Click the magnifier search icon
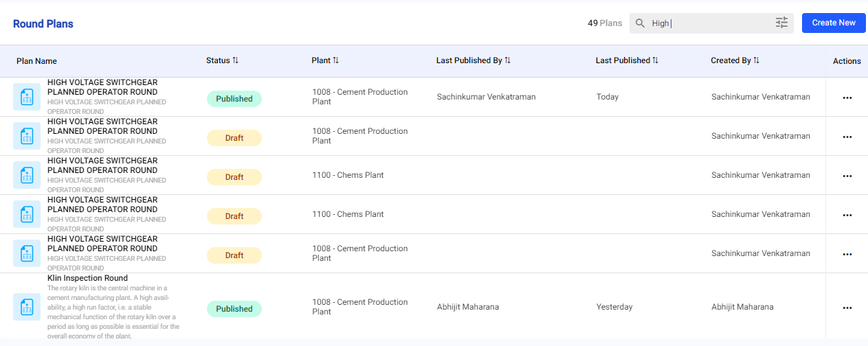868x346 pixels. (640, 23)
